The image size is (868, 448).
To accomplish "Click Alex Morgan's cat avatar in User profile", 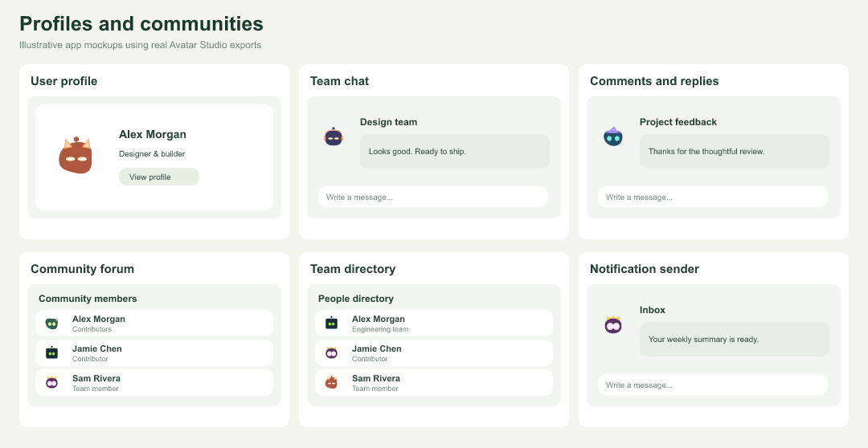I will point(76,156).
